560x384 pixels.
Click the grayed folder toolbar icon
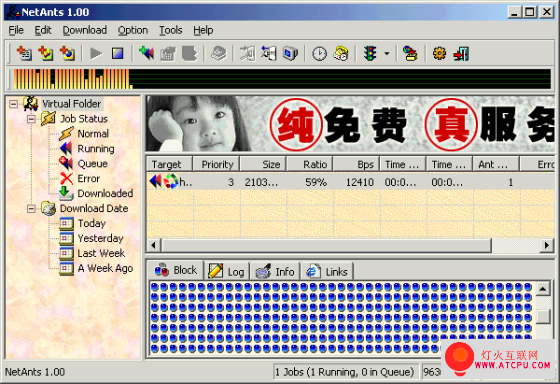tap(168, 54)
